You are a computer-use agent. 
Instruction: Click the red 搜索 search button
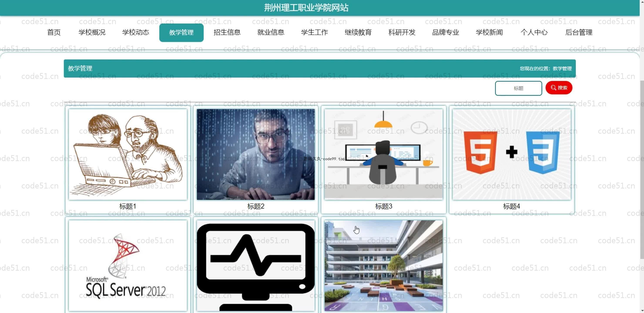click(x=559, y=88)
